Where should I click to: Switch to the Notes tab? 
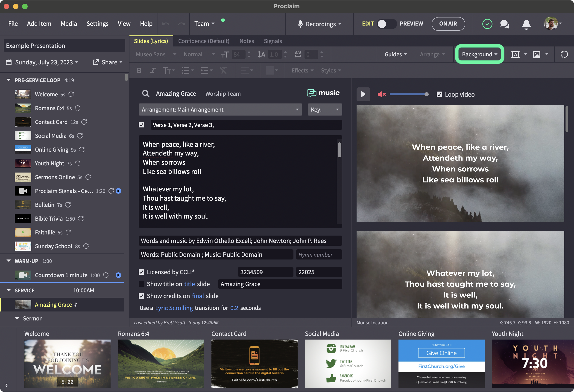coord(246,41)
